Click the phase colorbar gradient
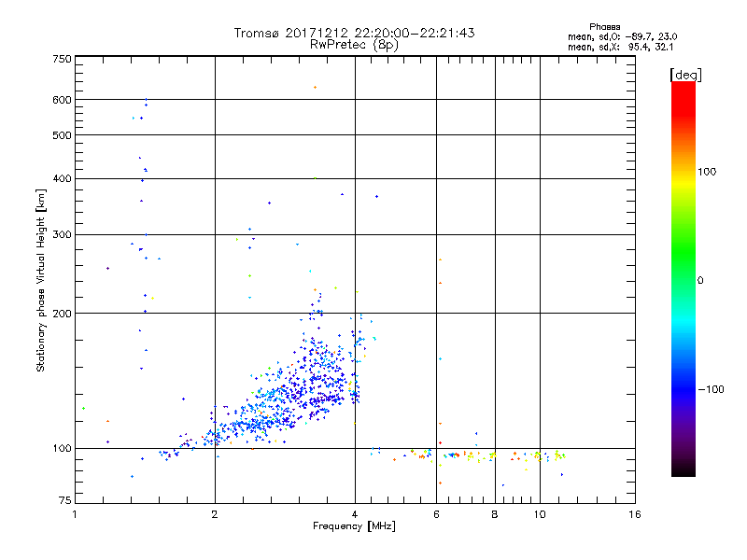Image resolution: width=747 pixels, height=560 pixels. 684,278
